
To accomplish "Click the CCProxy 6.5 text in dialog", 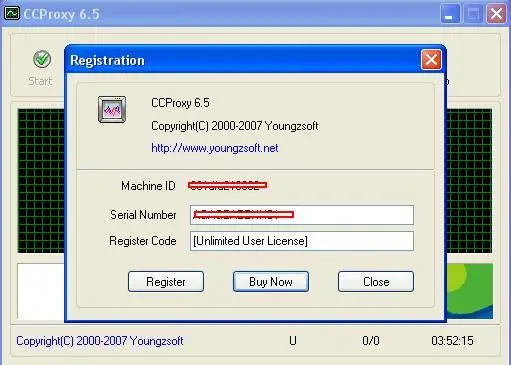I will (180, 103).
